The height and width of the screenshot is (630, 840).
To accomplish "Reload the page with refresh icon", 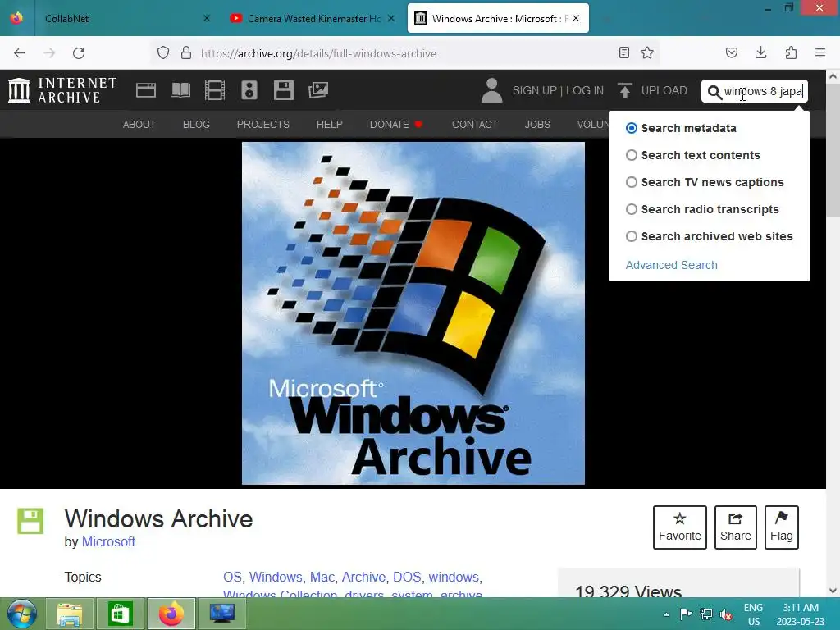I will [x=79, y=53].
